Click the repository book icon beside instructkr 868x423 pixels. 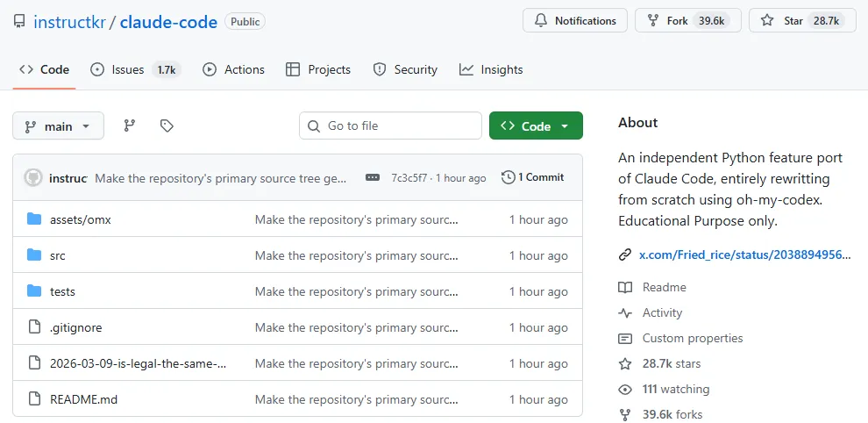pyautogui.click(x=19, y=22)
